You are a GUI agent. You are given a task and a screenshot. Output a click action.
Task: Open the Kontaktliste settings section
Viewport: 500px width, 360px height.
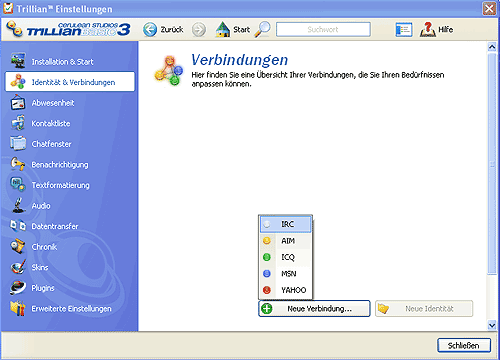pyautogui.click(x=70, y=123)
